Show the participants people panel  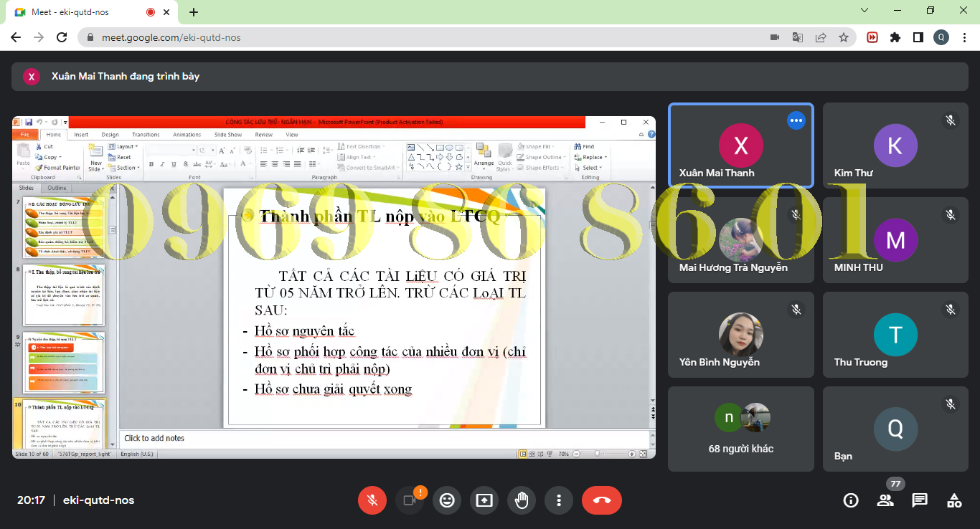[885, 500]
